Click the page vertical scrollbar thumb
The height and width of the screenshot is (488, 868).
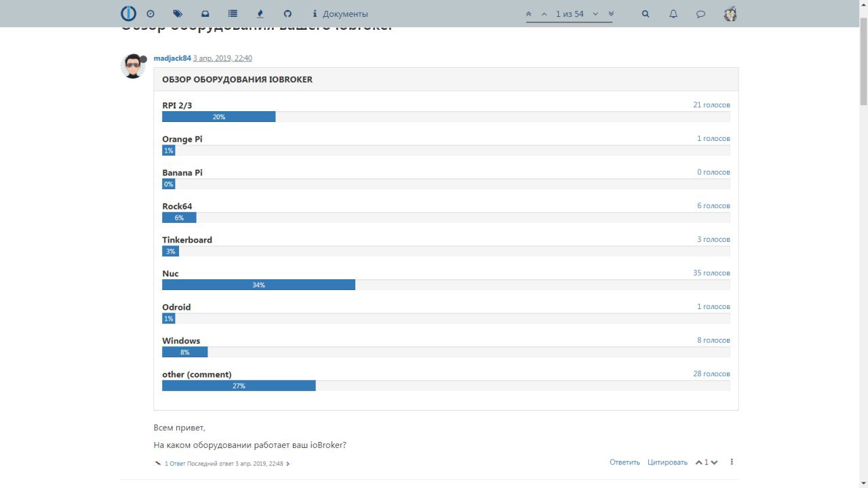coord(863,61)
